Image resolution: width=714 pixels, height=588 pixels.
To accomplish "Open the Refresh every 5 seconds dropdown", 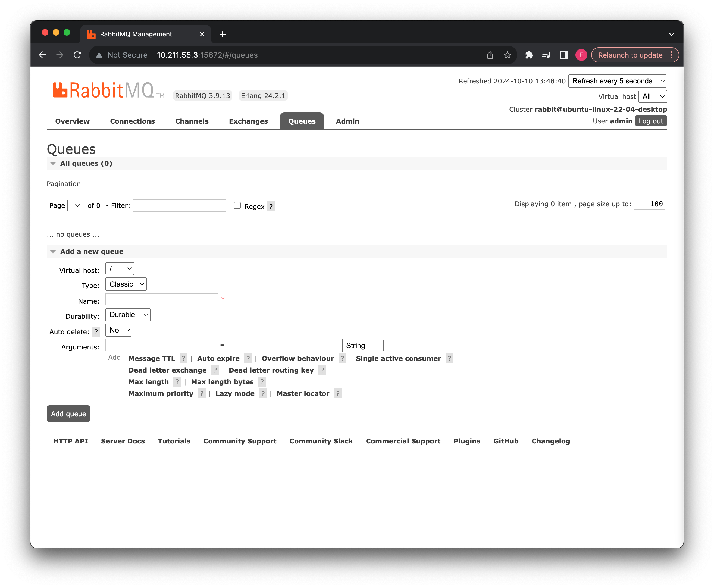I will coord(617,81).
